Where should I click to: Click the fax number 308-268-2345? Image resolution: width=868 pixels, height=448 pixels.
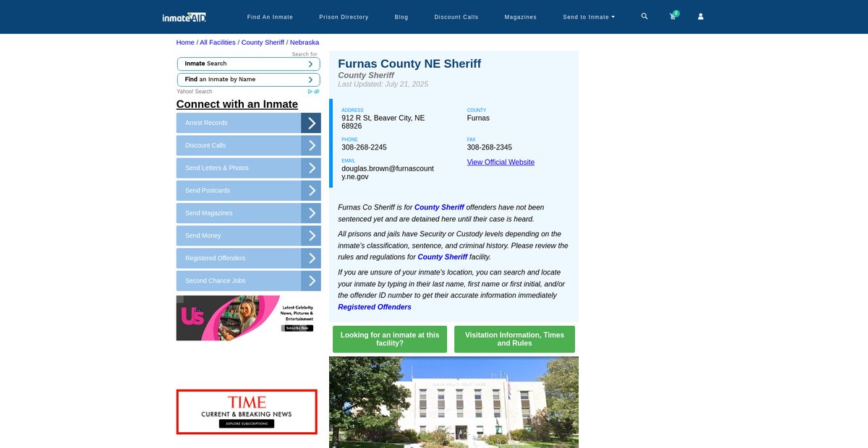pyautogui.click(x=490, y=147)
